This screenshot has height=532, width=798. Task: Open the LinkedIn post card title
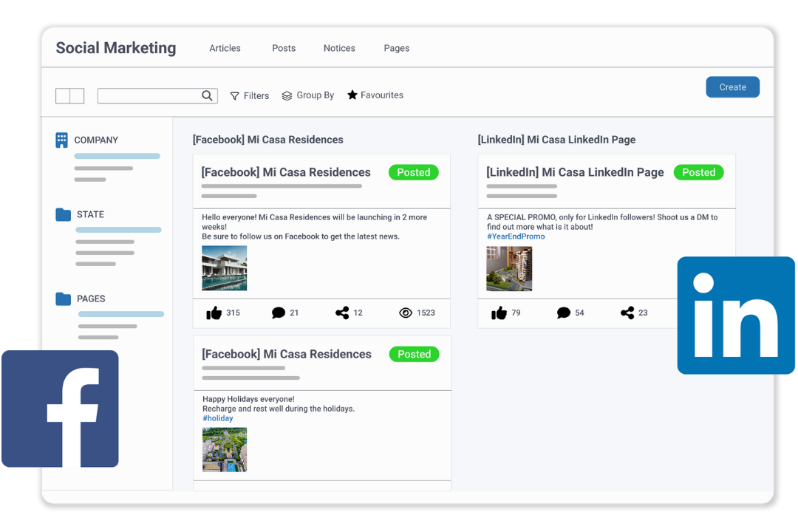click(575, 172)
